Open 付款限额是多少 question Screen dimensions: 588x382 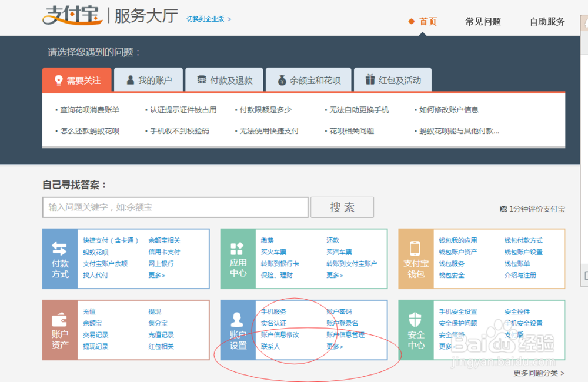[266, 109]
